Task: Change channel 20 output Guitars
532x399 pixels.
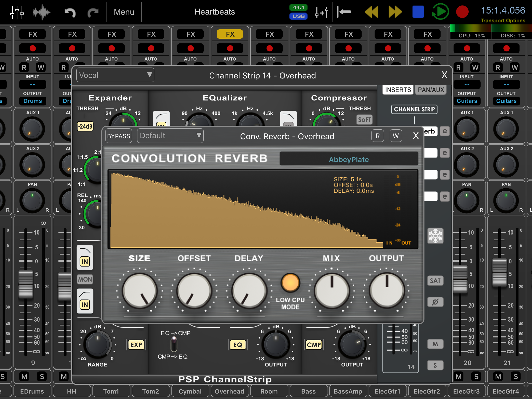Action: (x=467, y=101)
